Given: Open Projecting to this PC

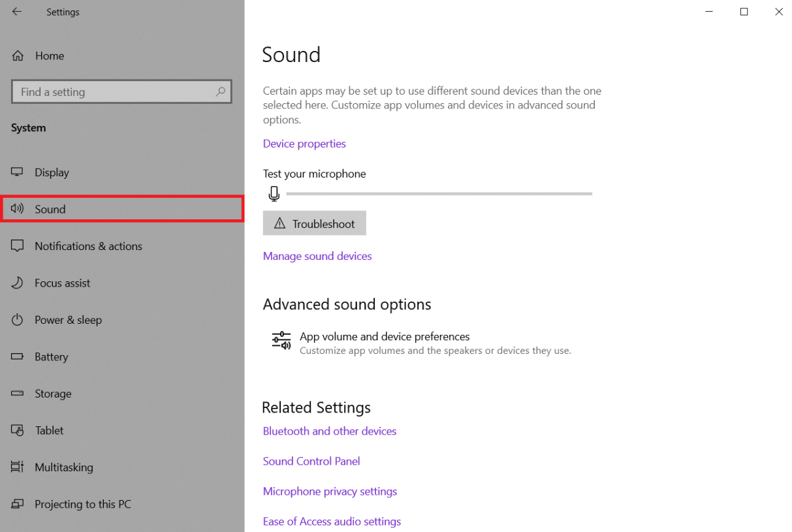Looking at the screenshot, I should point(82,505).
